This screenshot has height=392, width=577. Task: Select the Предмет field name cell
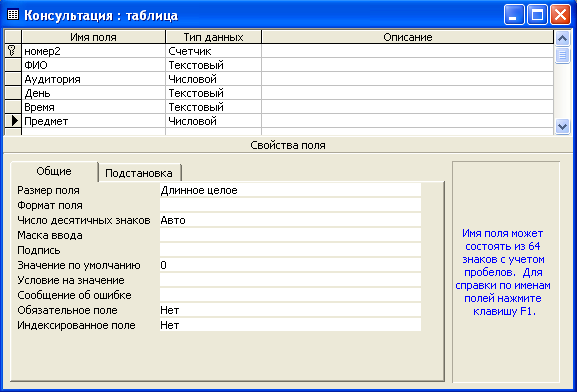point(93,121)
